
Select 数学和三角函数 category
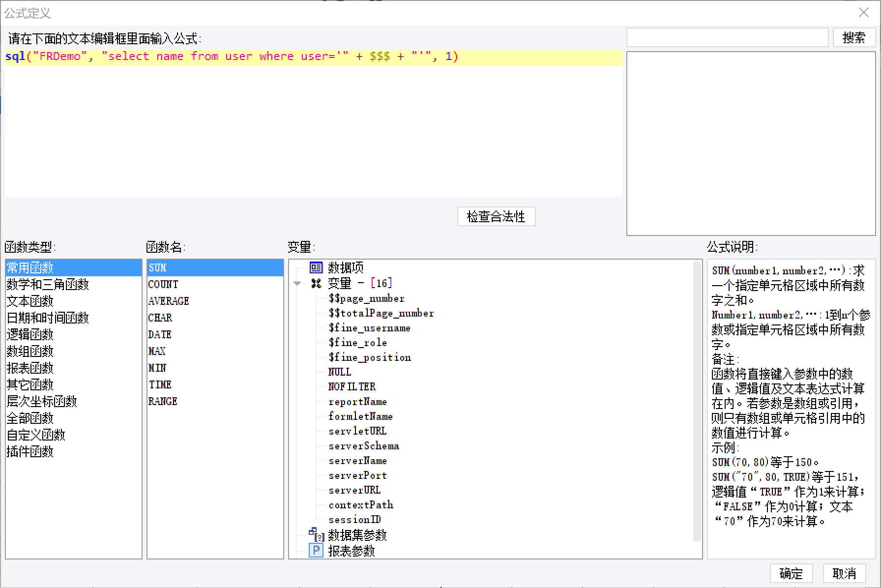point(74,285)
